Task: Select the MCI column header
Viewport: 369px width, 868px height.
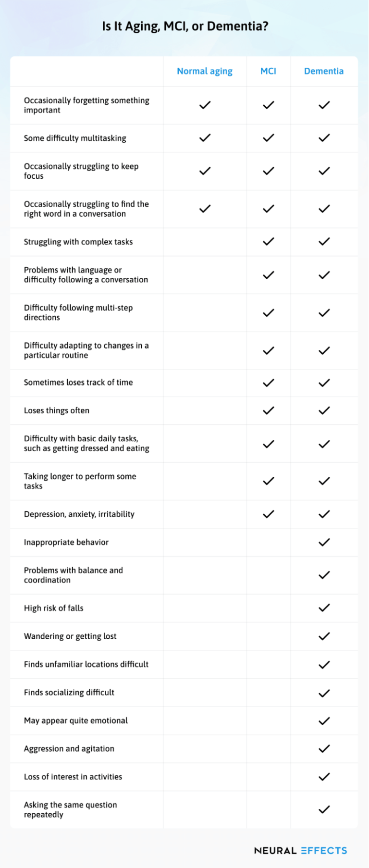Action: tap(268, 71)
